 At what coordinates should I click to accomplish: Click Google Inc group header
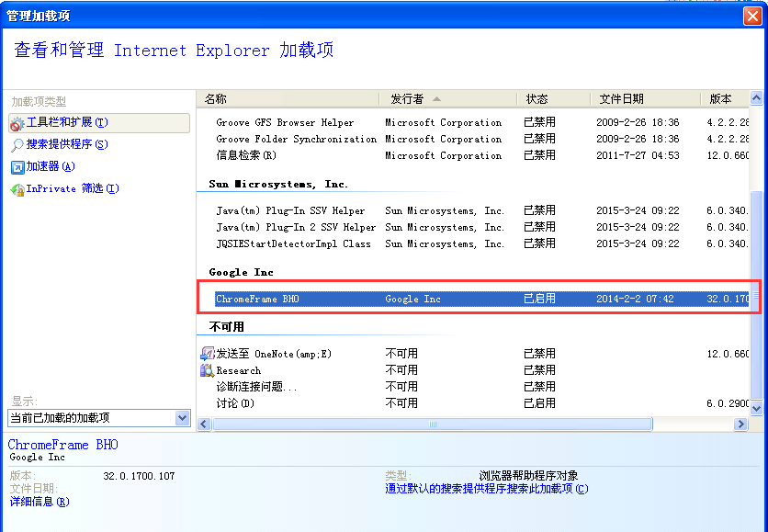click(x=241, y=272)
